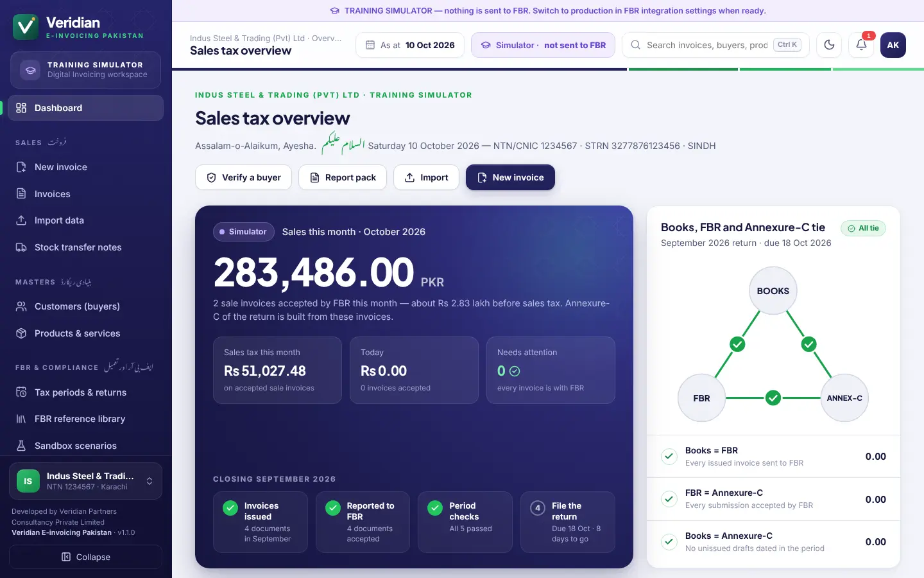Click the Simulator pill in sales card
This screenshot has width=924, height=578.
tap(244, 232)
